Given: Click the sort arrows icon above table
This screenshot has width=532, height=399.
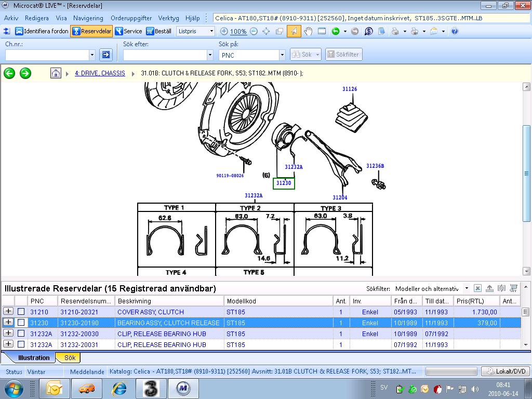Looking at the screenshot, I should coord(501,288).
